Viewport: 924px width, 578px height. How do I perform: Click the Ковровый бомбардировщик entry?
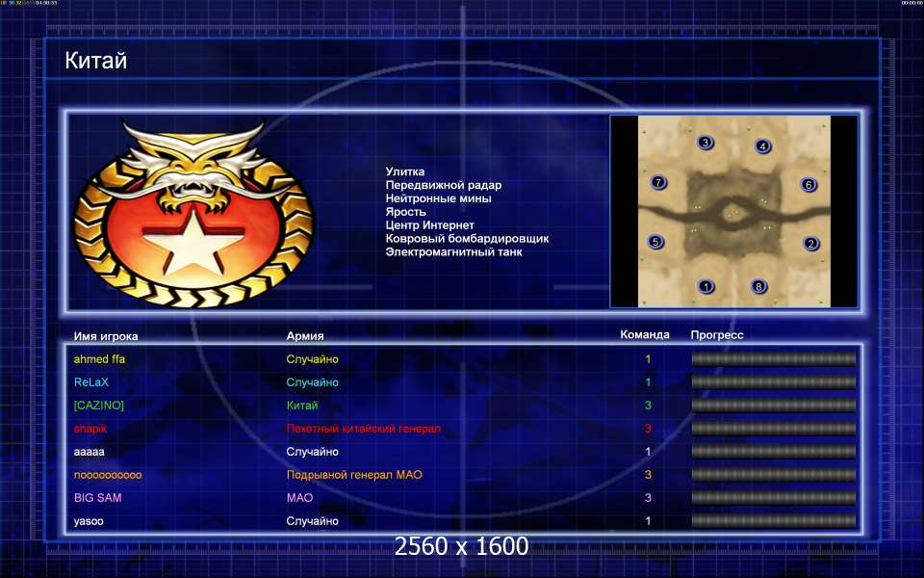pyautogui.click(x=468, y=239)
